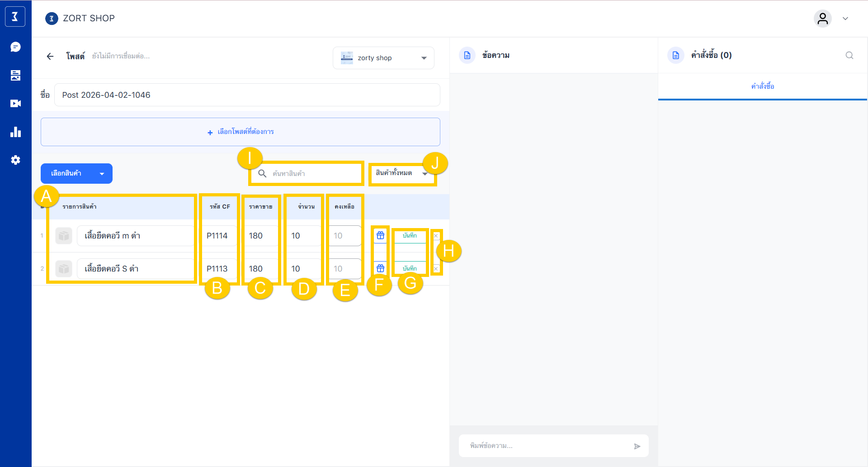Click บันทึก for the P1114 row

(x=410, y=235)
